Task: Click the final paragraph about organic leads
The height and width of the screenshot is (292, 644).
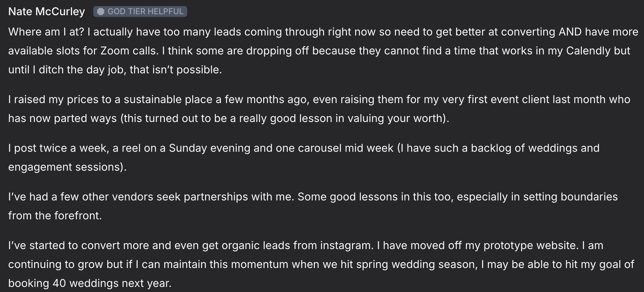Action: (321, 264)
